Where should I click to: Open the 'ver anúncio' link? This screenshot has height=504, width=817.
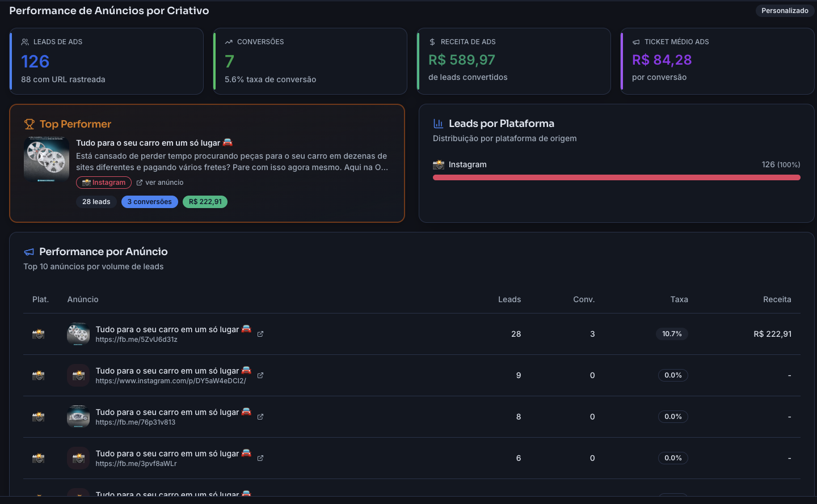(160, 183)
